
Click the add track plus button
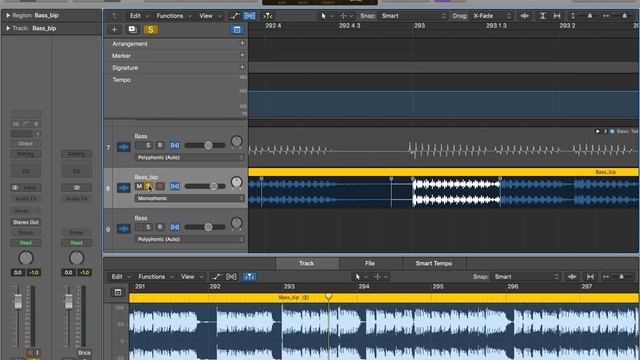click(x=114, y=29)
